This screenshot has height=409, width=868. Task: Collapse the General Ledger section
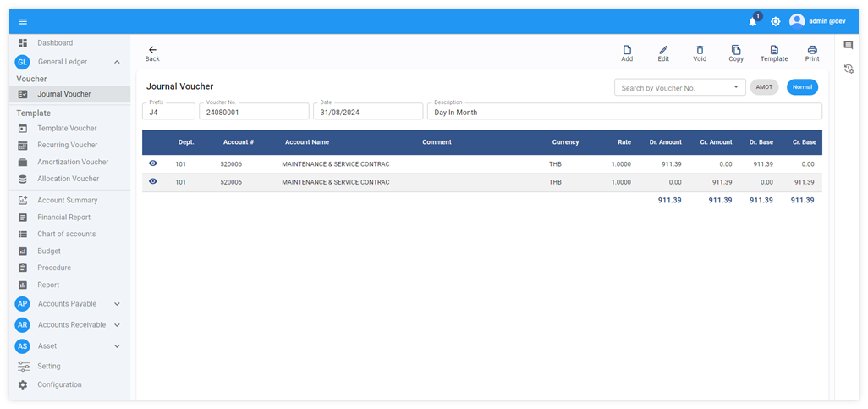[x=117, y=62]
